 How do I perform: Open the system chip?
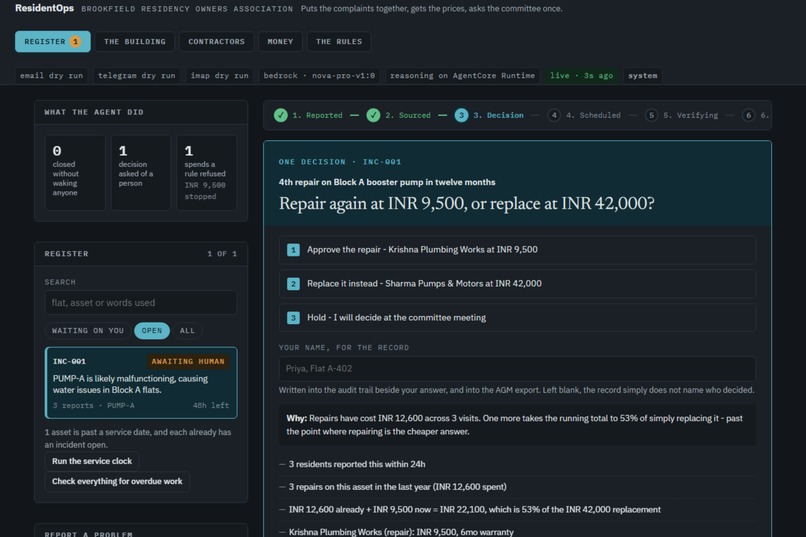(643, 76)
